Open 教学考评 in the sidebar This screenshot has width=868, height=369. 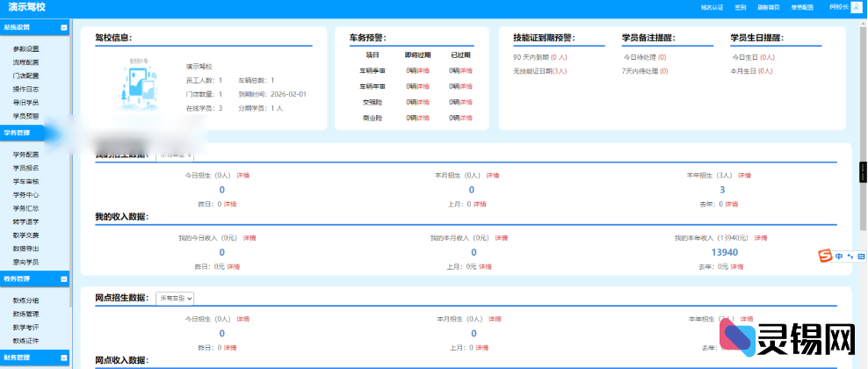(26, 328)
